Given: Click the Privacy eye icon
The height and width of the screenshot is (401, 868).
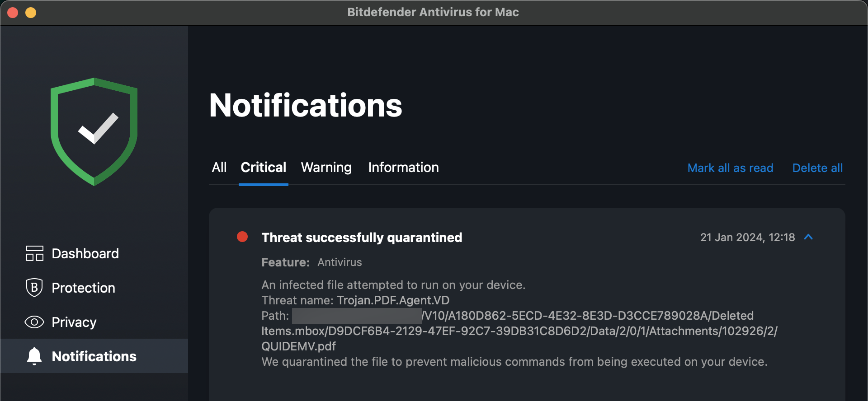Looking at the screenshot, I should (x=34, y=322).
